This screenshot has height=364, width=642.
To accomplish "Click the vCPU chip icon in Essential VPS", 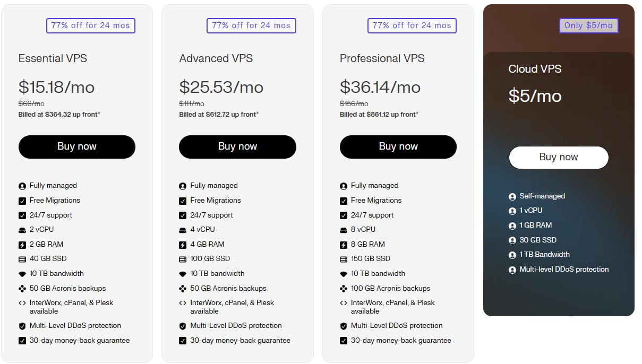I will pyautogui.click(x=22, y=230).
